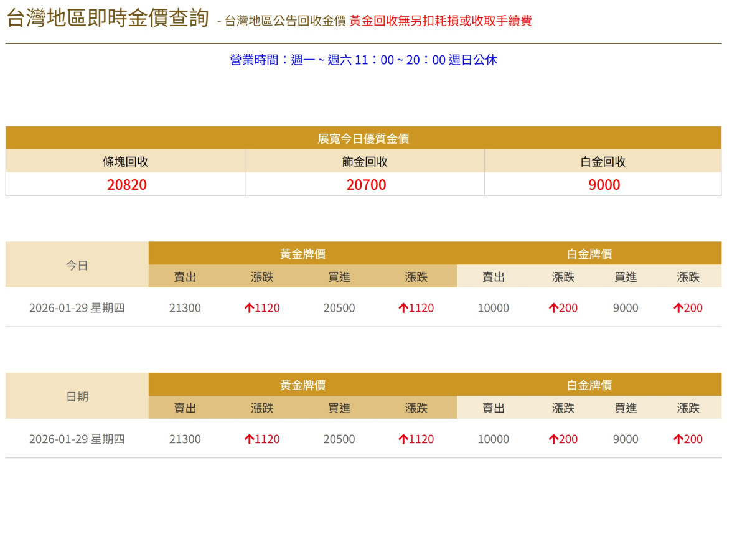The image size is (755, 560).
Task: Click gold 賣出 header in 今日 table
Action: (x=185, y=277)
